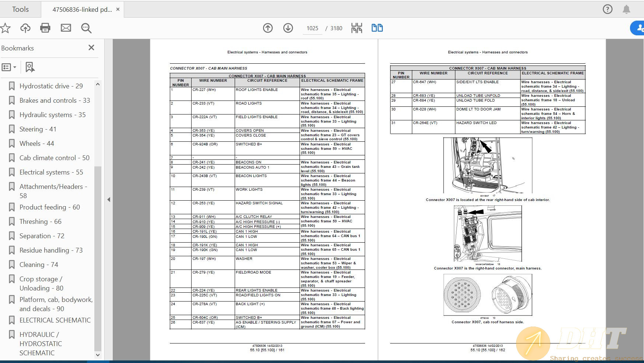Screen dimensions: 644x363
Task: Close the Bookmarks panel
Action: pyautogui.click(x=91, y=47)
